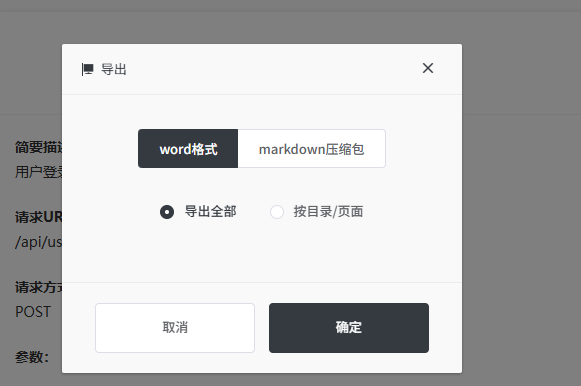Switch to markdown压缩包 export format
581x386 pixels.
(x=312, y=149)
